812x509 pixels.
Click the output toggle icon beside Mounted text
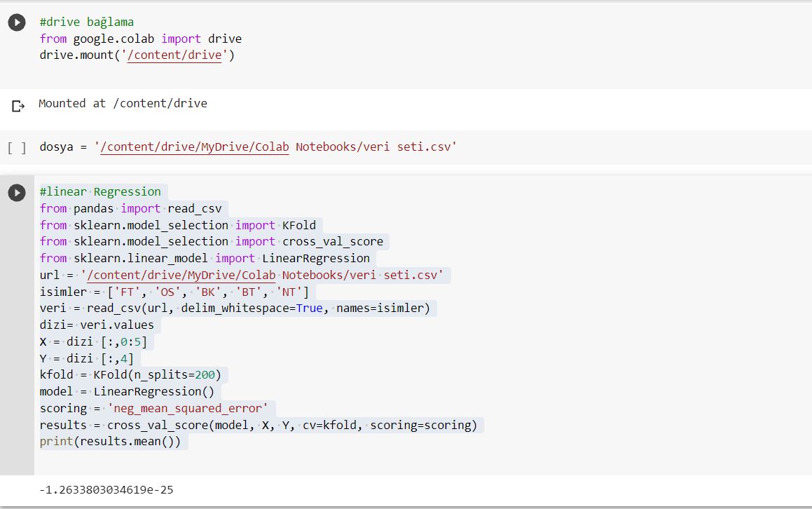18,107
